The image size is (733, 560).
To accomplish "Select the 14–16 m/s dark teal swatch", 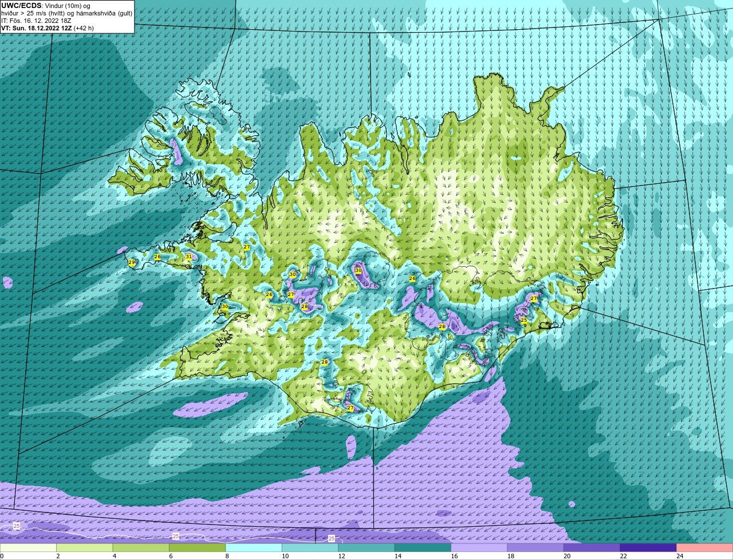I will (423, 547).
